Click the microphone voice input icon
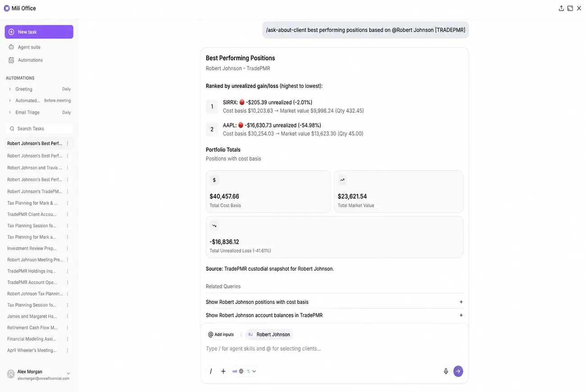 tap(446, 371)
